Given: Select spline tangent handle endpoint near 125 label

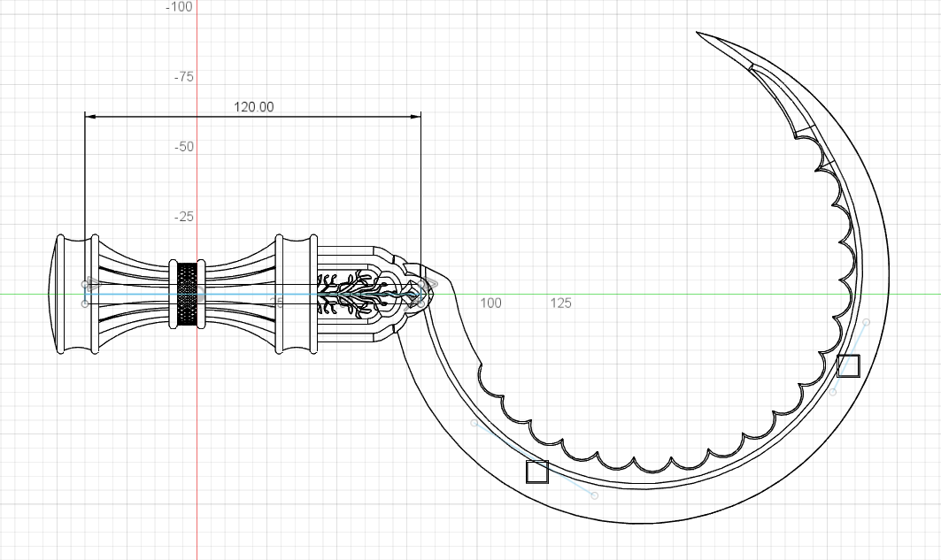Looking at the screenshot, I should pyautogui.click(x=474, y=423).
